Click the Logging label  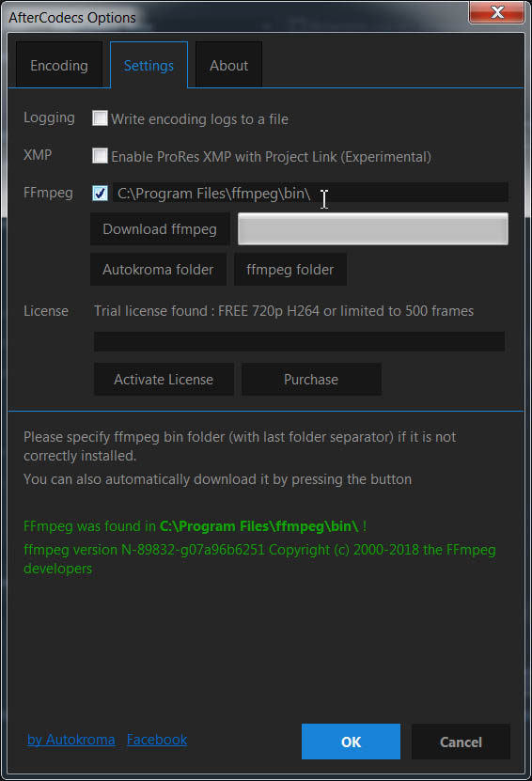pos(49,117)
